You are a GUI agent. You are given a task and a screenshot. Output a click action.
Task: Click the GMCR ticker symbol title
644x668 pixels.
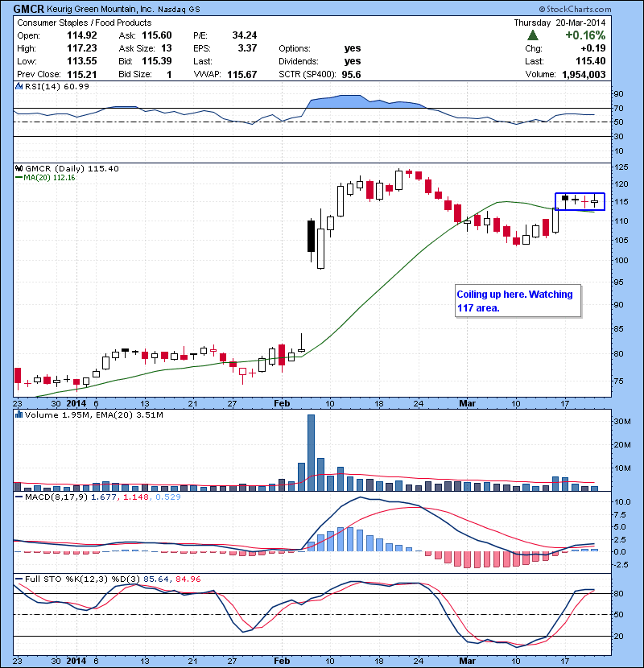(28, 9)
